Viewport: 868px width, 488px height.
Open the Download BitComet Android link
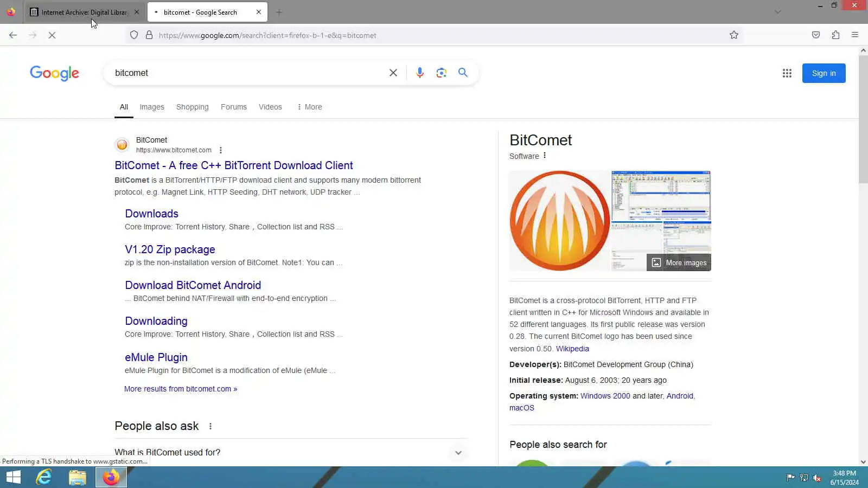(x=193, y=285)
